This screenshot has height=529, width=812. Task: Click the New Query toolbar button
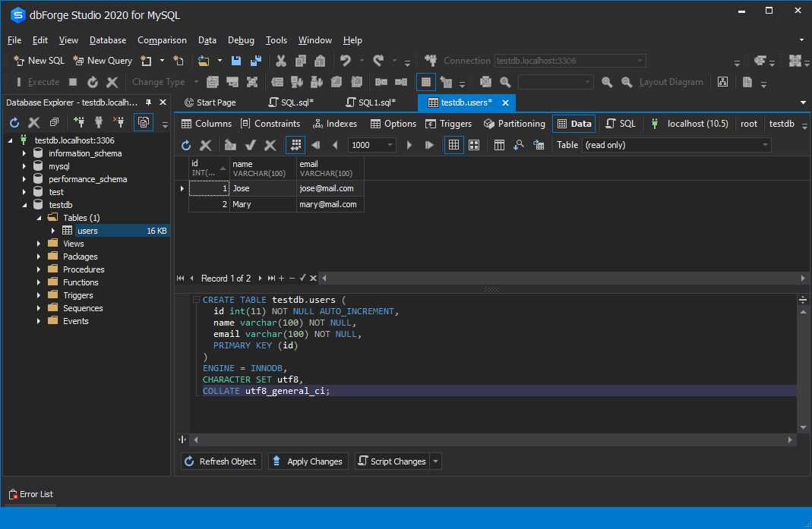[103, 61]
